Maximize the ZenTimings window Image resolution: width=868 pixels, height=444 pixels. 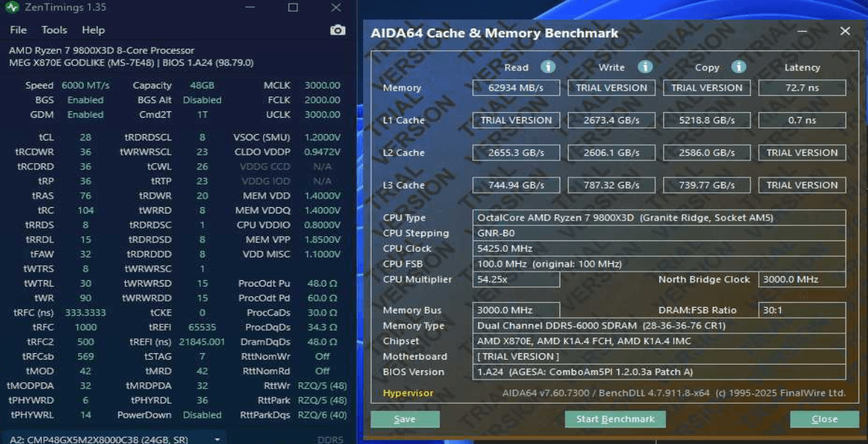(x=293, y=8)
